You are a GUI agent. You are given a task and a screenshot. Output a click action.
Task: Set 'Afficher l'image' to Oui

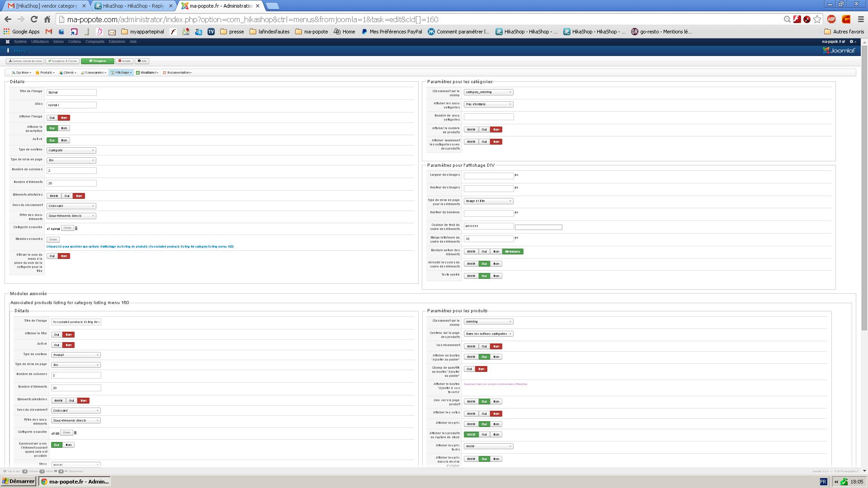point(52,117)
